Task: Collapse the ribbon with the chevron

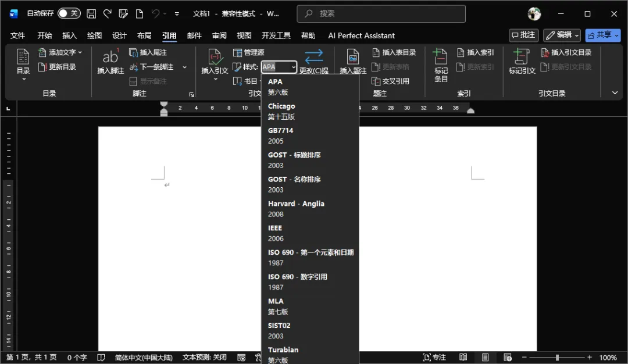Action: (615, 93)
